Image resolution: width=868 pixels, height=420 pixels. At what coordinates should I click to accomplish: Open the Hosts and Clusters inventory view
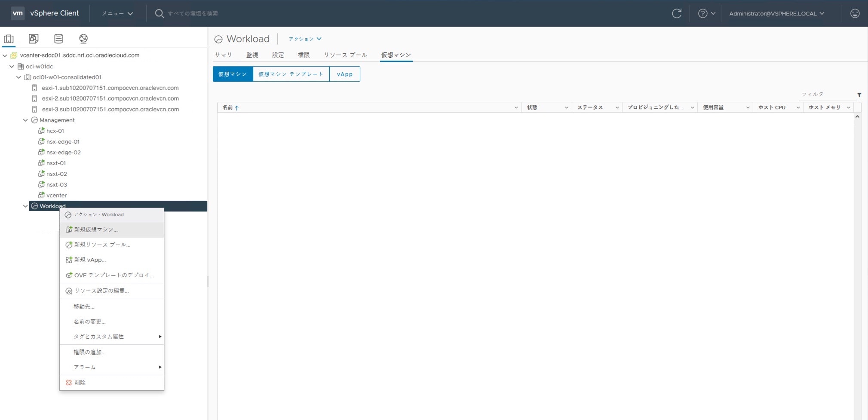(9, 39)
